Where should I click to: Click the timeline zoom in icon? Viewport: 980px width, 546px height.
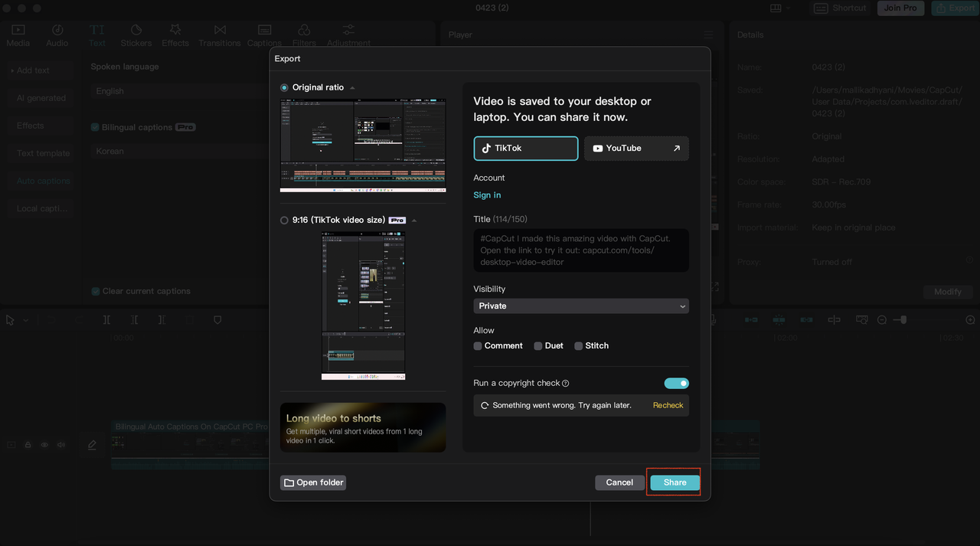pos(970,320)
